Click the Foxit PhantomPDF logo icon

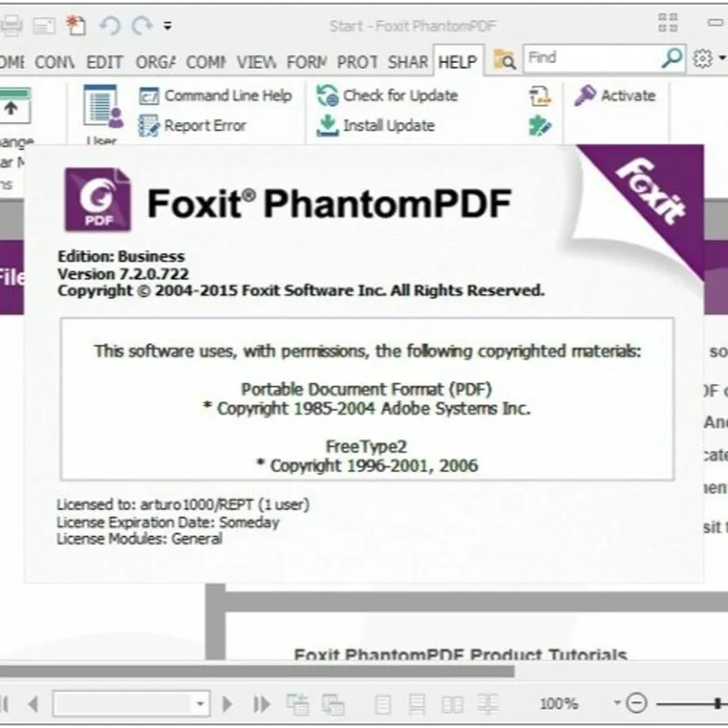pos(97,199)
